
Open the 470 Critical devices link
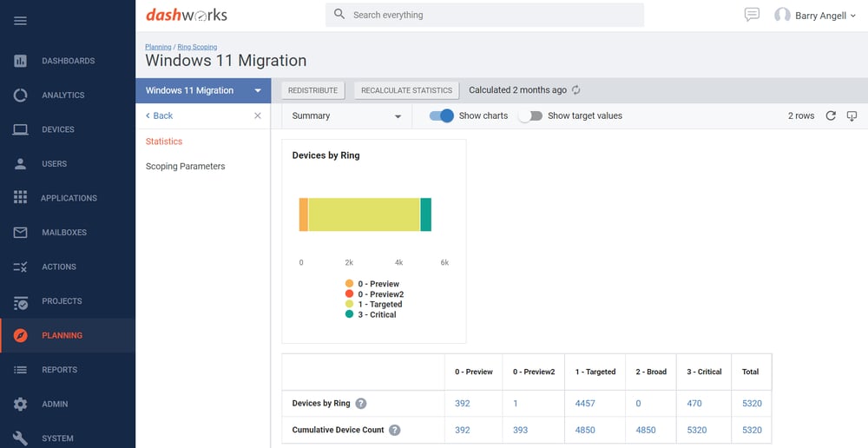tap(694, 404)
